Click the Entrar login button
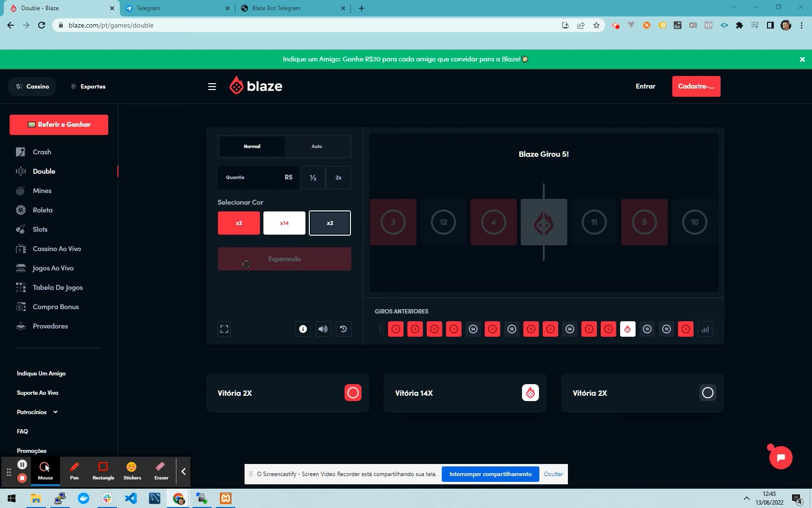This screenshot has width=812, height=508. click(645, 86)
